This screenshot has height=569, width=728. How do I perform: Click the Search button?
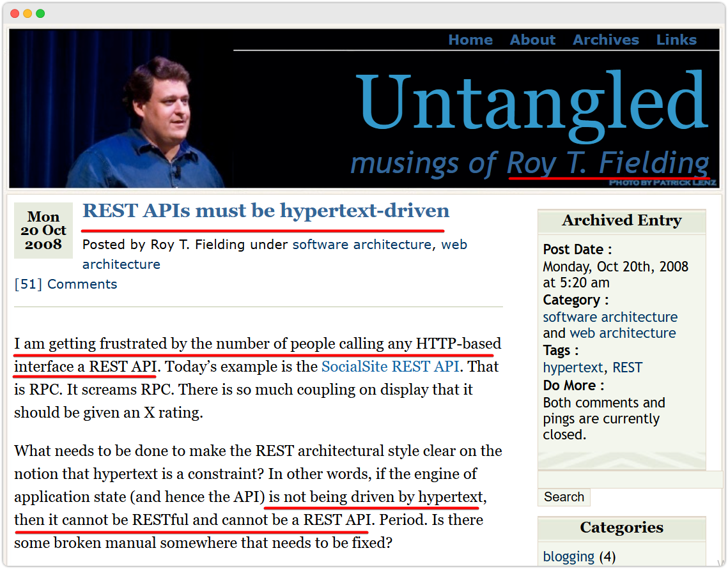tap(564, 497)
